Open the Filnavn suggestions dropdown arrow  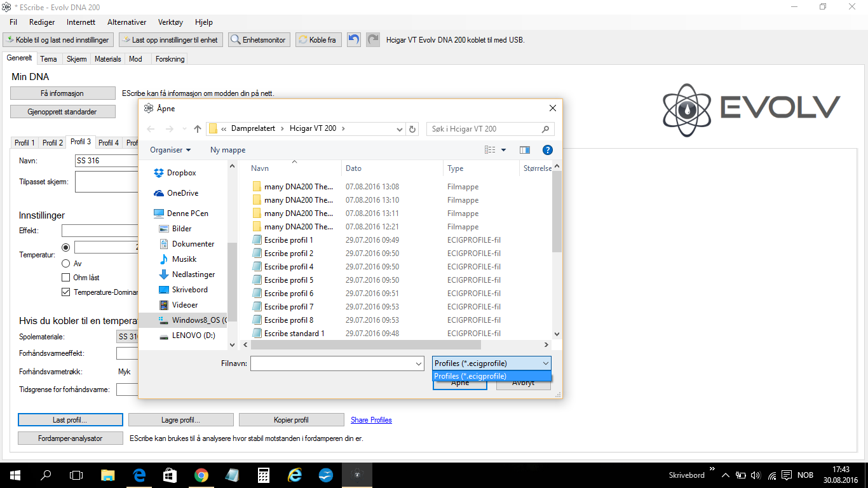tap(419, 363)
